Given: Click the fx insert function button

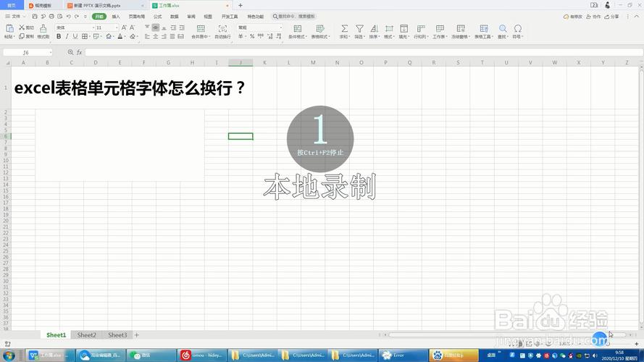Looking at the screenshot, I should click(x=79, y=53).
